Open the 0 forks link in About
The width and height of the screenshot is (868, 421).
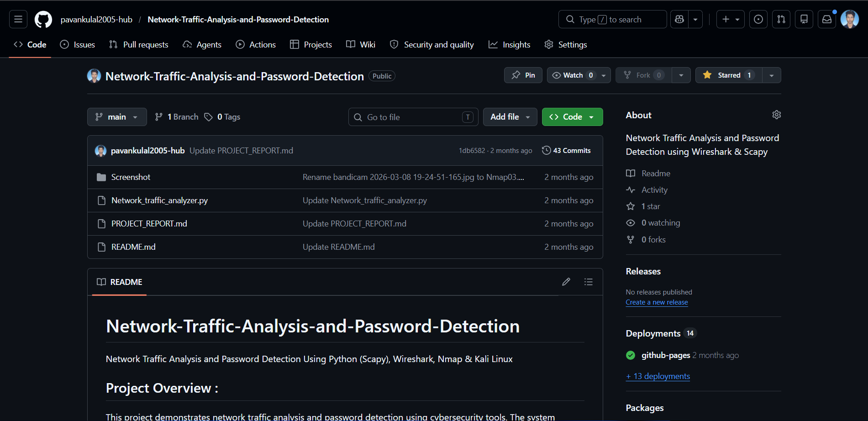pyautogui.click(x=646, y=240)
